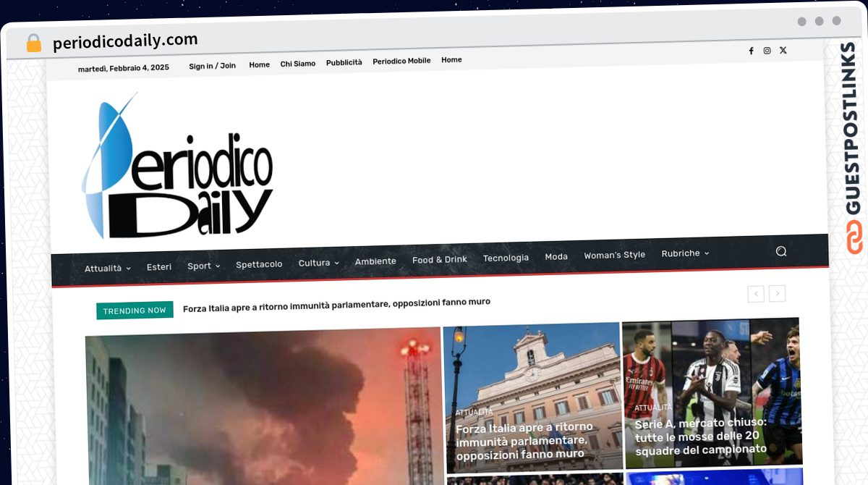Click the Home link next to Sign in / Join

pyautogui.click(x=259, y=64)
